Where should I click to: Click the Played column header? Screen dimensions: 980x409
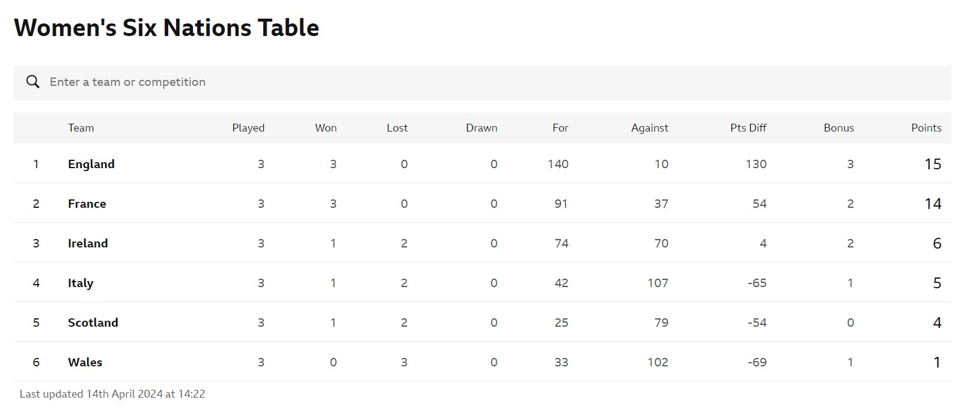pyautogui.click(x=248, y=128)
